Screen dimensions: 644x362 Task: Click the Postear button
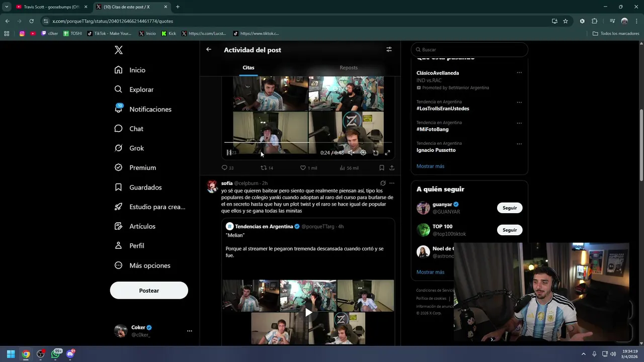point(149,291)
